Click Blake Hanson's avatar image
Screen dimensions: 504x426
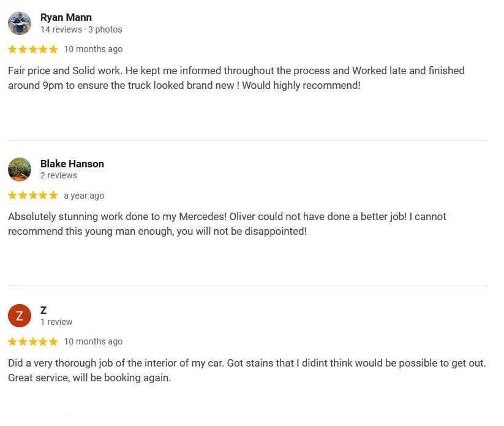tap(20, 169)
